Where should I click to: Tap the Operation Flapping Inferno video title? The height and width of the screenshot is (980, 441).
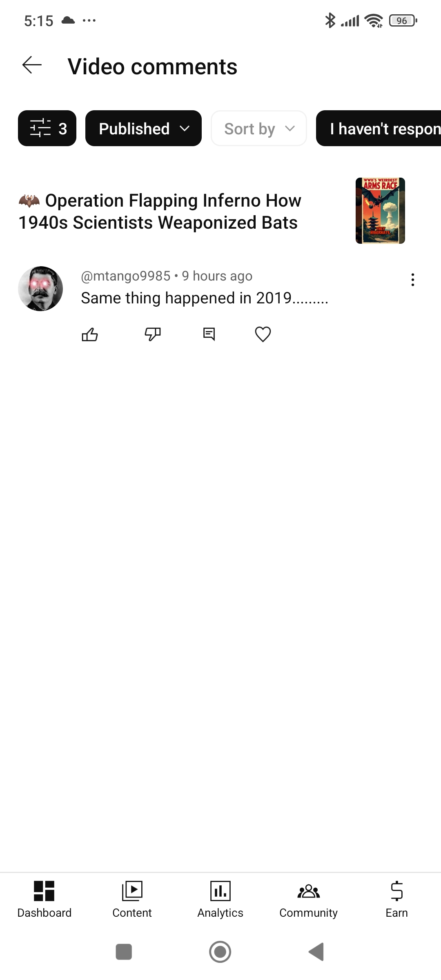(x=160, y=212)
